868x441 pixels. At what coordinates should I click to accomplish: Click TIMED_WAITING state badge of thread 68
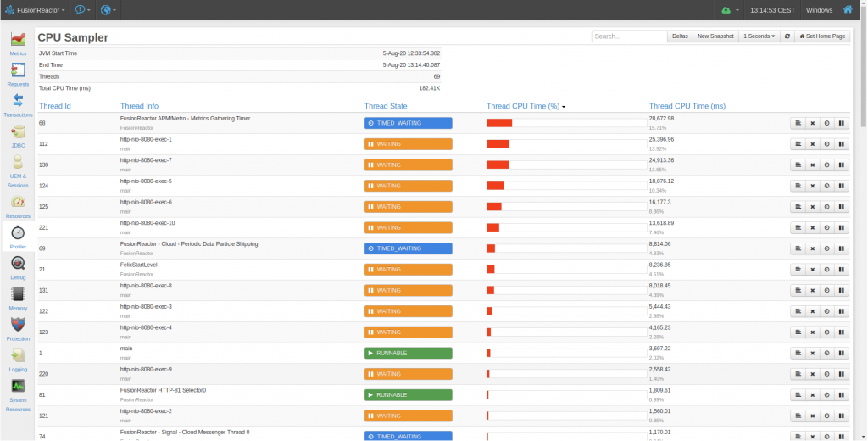[x=408, y=123]
